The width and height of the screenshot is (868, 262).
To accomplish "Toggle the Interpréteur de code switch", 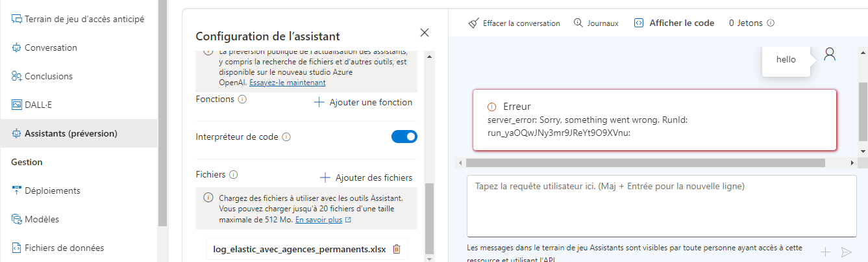I will tap(404, 137).
